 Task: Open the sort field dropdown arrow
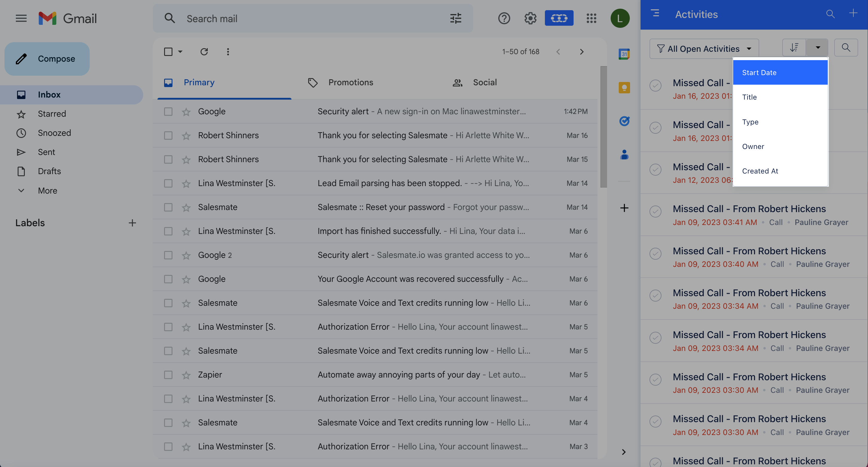coord(817,48)
